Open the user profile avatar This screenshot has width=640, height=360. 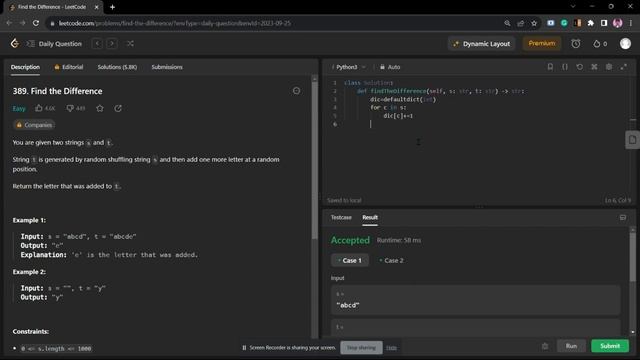click(x=625, y=44)
